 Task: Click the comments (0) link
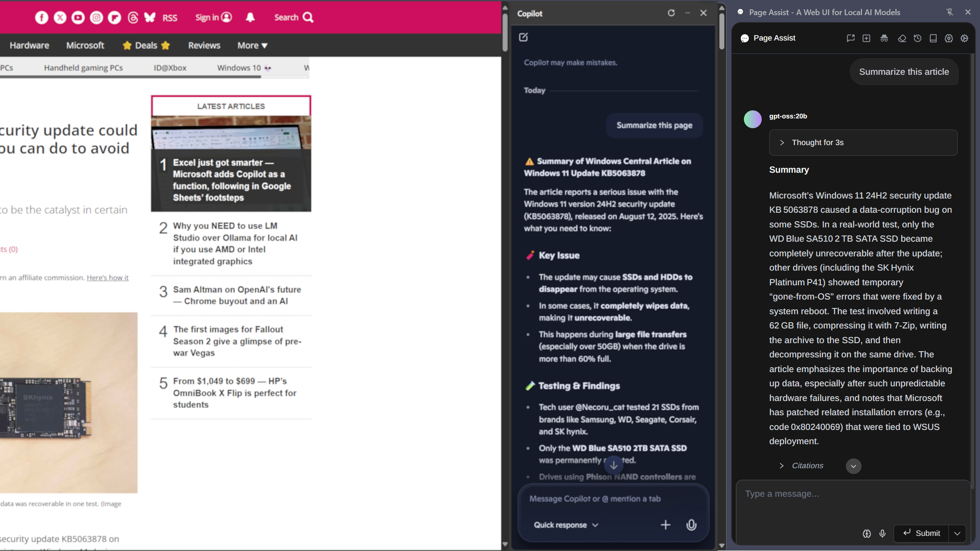9,249
